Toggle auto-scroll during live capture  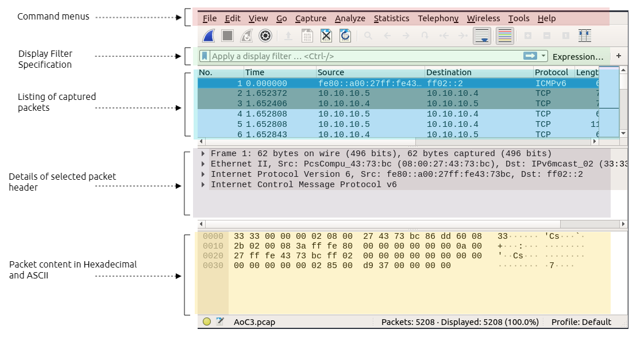click(483, 36)
